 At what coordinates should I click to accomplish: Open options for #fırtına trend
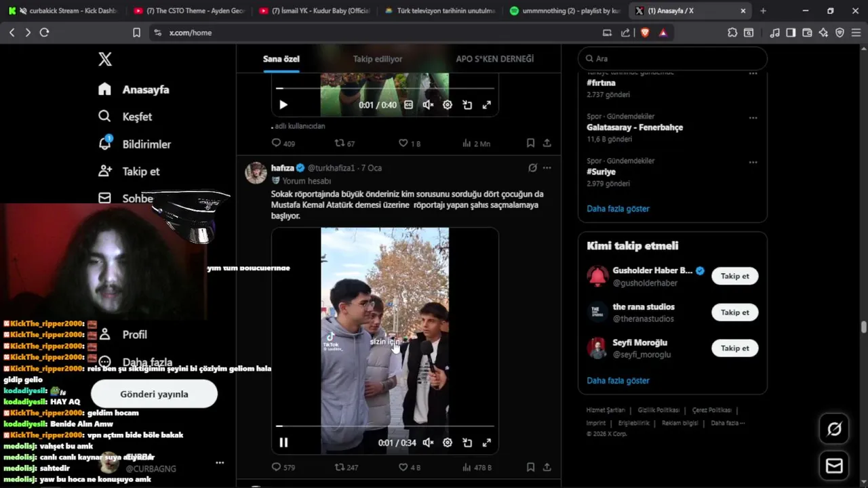point(753,73)
